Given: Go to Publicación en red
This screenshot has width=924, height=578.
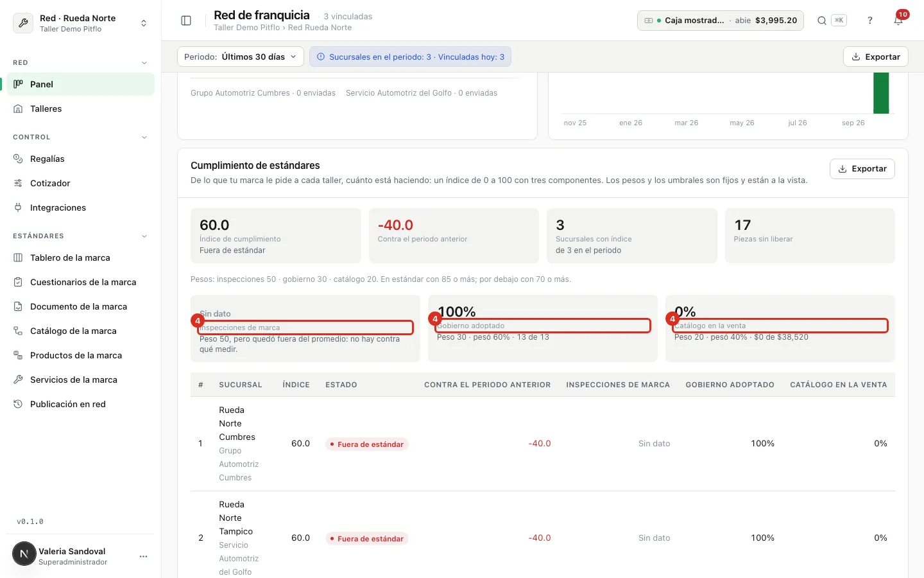Looking at the screenshot, I should (81, 404).
